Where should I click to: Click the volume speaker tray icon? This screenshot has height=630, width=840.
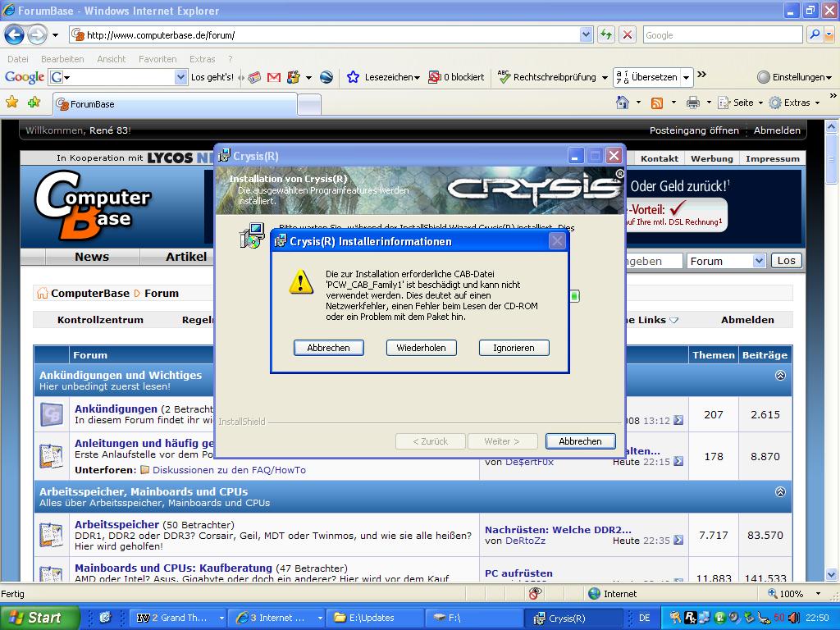pyautogui.click(x=794, y=618)
